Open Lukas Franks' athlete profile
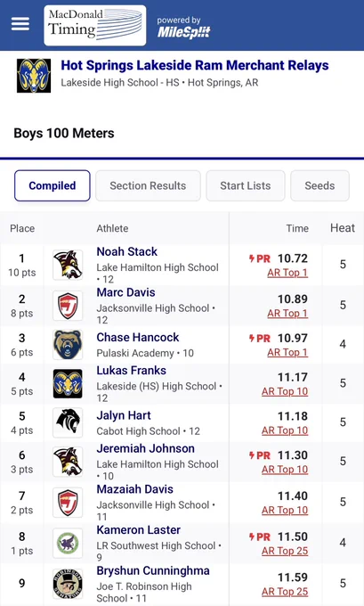 pyautogui.click(x=131, y=370)
